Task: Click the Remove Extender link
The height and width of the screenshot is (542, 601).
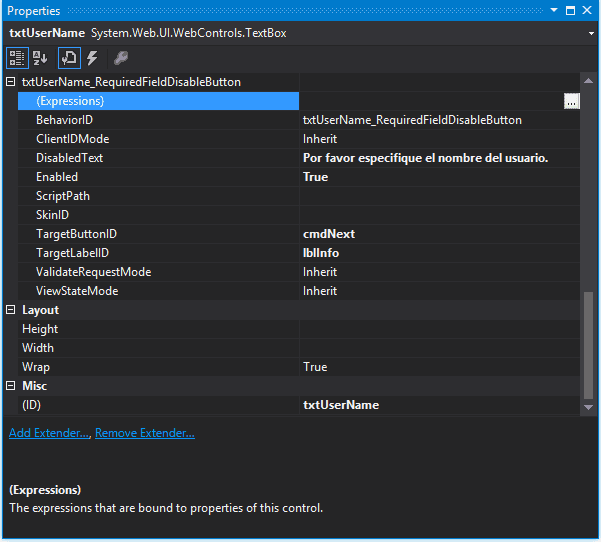Action: (x=145, y=433)
